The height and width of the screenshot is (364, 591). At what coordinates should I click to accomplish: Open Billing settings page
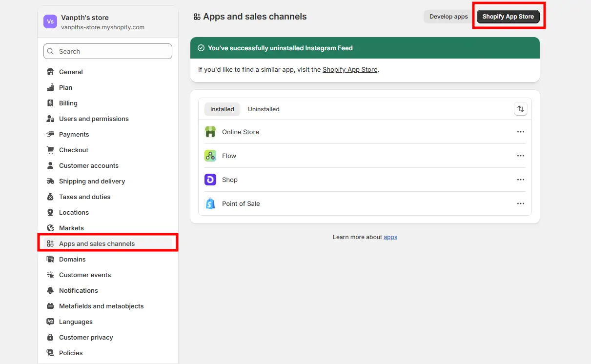108,103
